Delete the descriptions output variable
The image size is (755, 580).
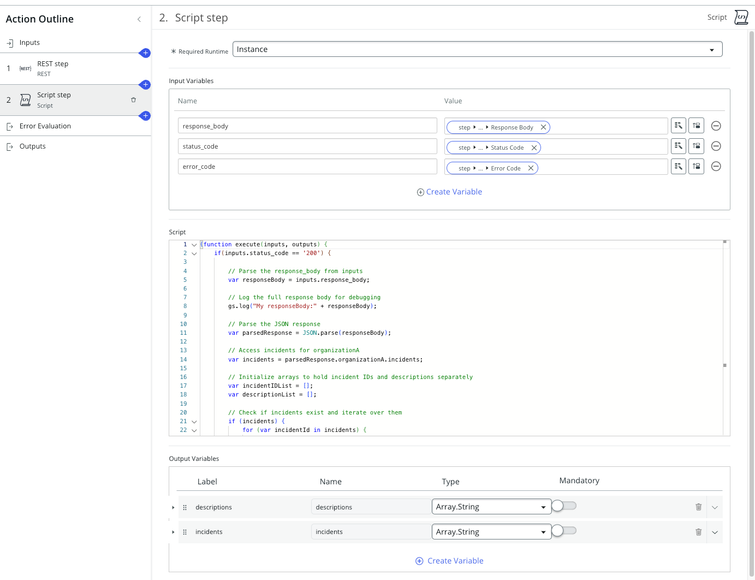(x=698, y=507)
